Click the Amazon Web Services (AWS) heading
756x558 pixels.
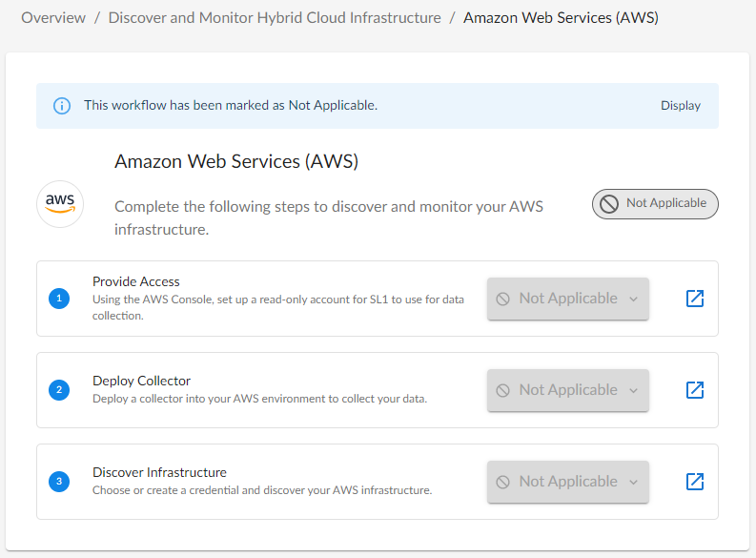click(236, 161)
